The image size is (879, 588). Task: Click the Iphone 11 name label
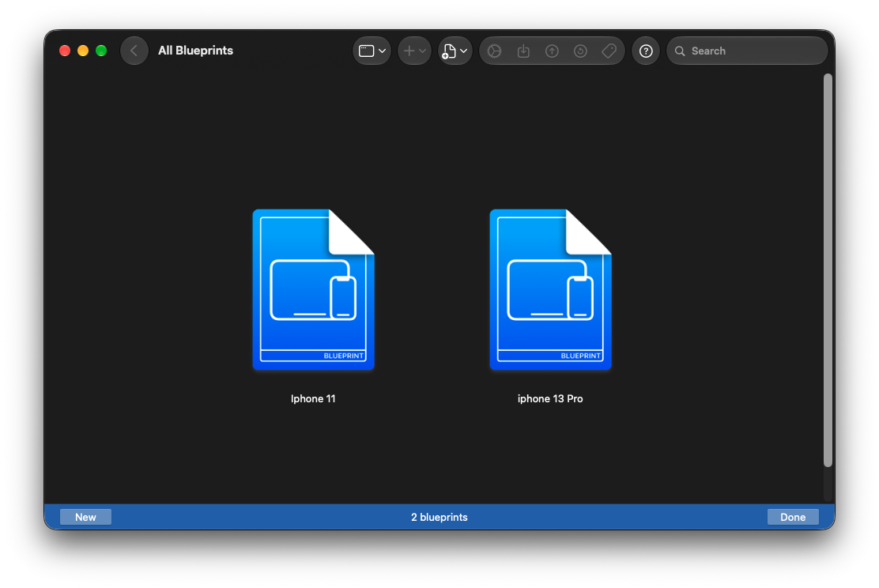coord(313,398)
